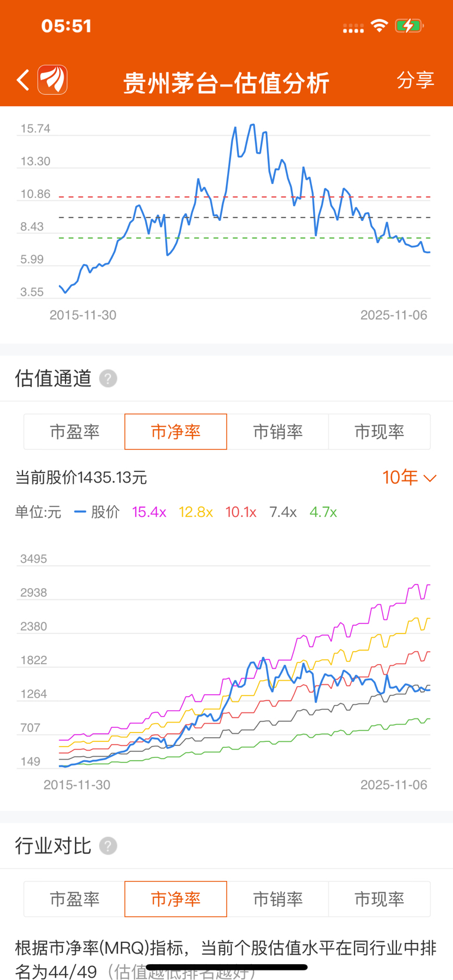Tap the 分享 share button
The width and height of the screenshot is (453, 980).
pos(415,80)
